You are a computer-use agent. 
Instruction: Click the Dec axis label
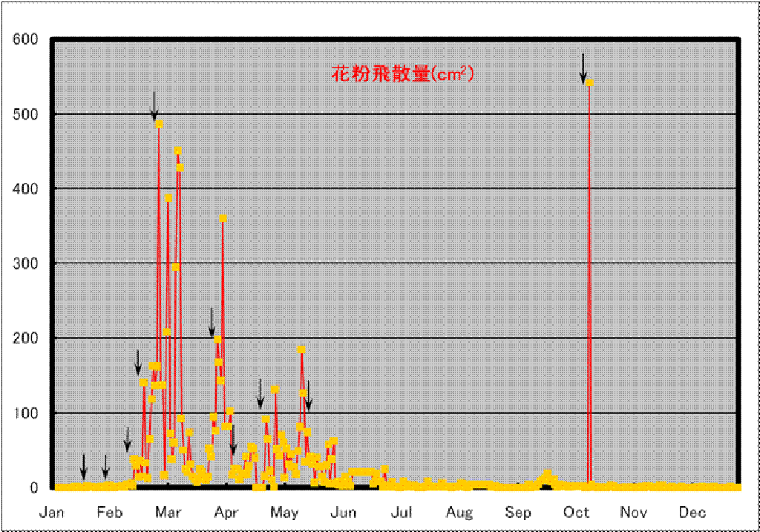(x=692, y=512)
